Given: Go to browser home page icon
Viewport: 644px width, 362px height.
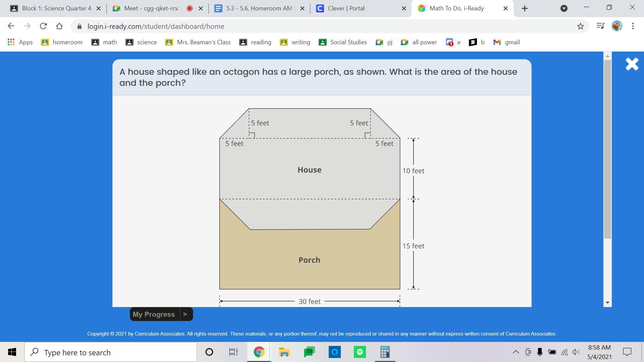Looking at the screenshot, I should point(59,26).
